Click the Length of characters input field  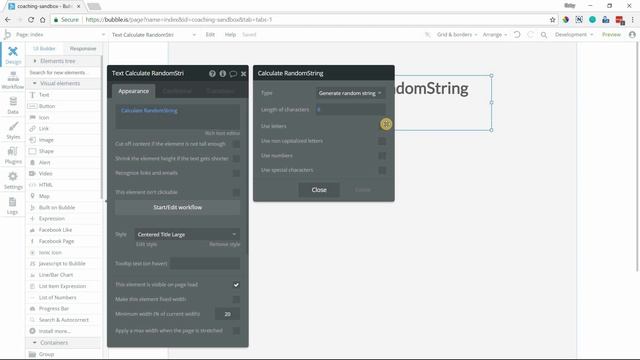click(x=350, y=109)
